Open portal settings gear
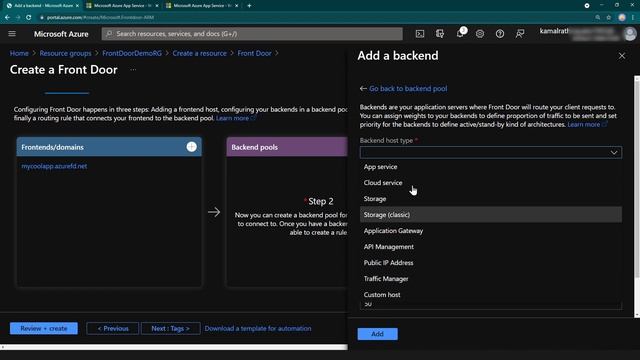Image resolution: width=640 pixels, height=360 pixels. (480, 34)
